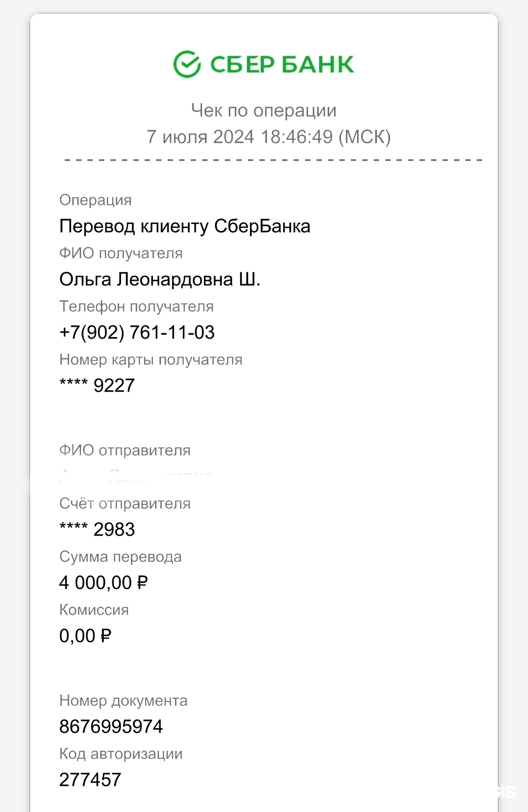
Task: Select recipient card number ending 9227
Action: pos(97,386)
